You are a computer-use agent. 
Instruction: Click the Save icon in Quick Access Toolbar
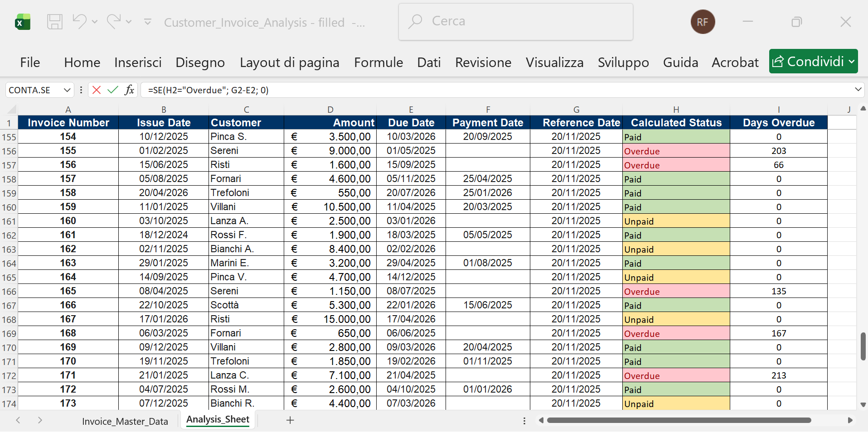(x=54, y=21)
